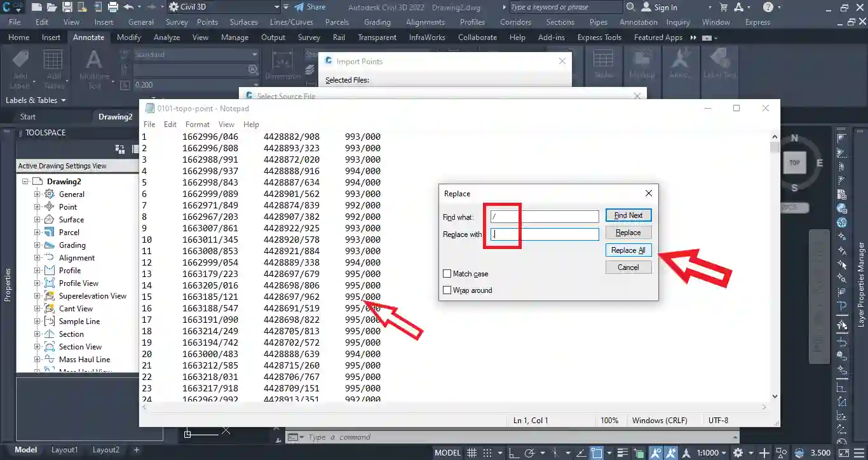Click the ortho mode icon in status bar
This screenshot has height=460, width=868.
coord(513,453)
